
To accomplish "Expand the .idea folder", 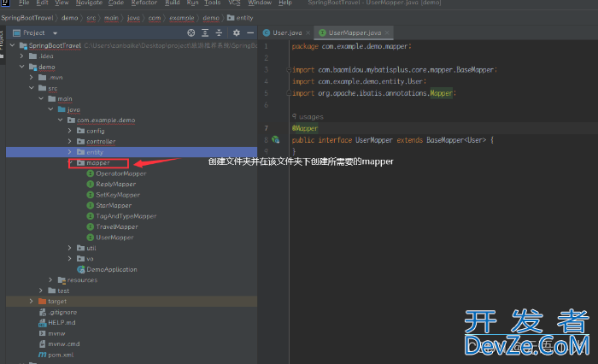I will (x=21, y=56).
